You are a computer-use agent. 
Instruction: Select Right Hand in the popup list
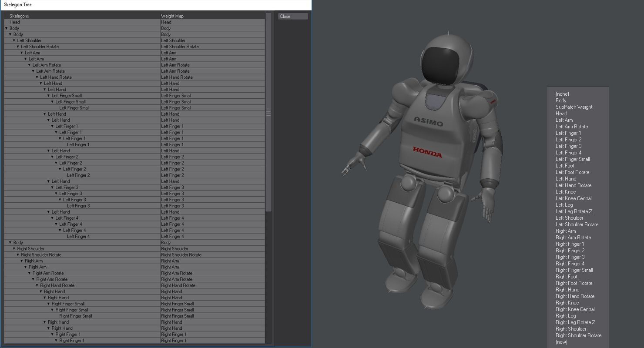tap(567, 290)
